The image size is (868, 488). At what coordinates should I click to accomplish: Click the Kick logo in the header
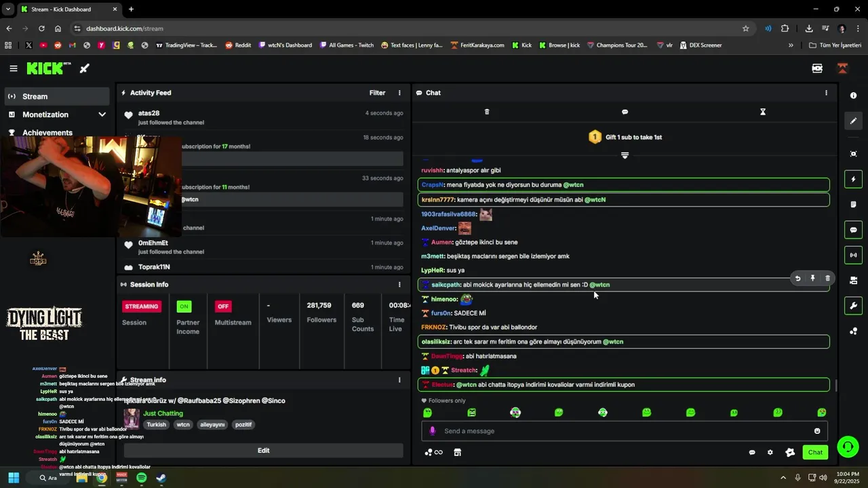[48, 68]
